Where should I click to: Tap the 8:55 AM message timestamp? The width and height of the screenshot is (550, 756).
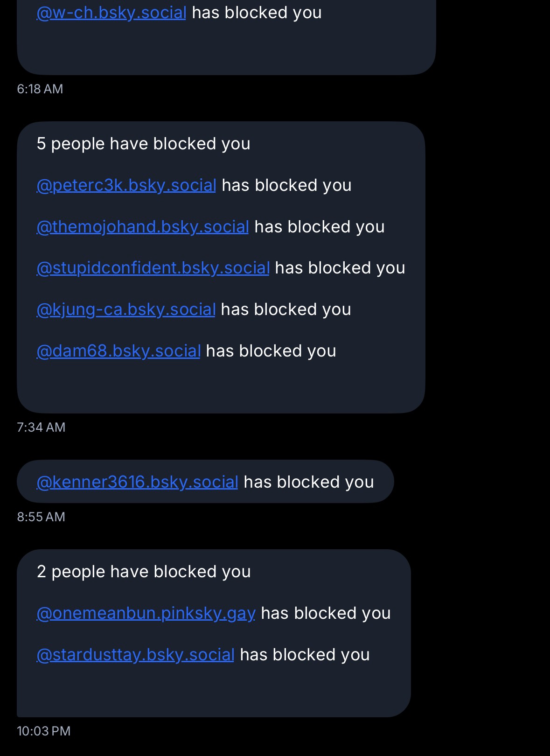coord(41,517)
